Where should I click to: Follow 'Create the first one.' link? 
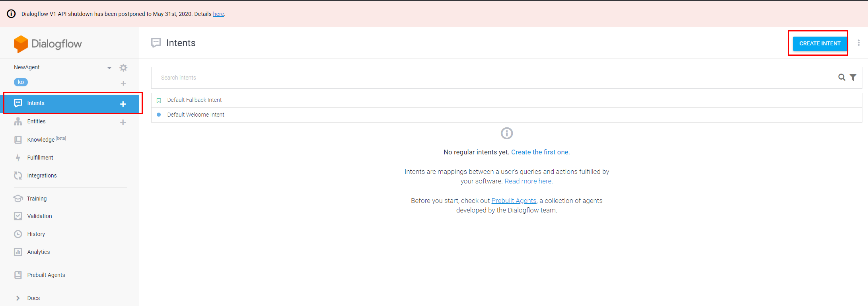click(540, 152)
